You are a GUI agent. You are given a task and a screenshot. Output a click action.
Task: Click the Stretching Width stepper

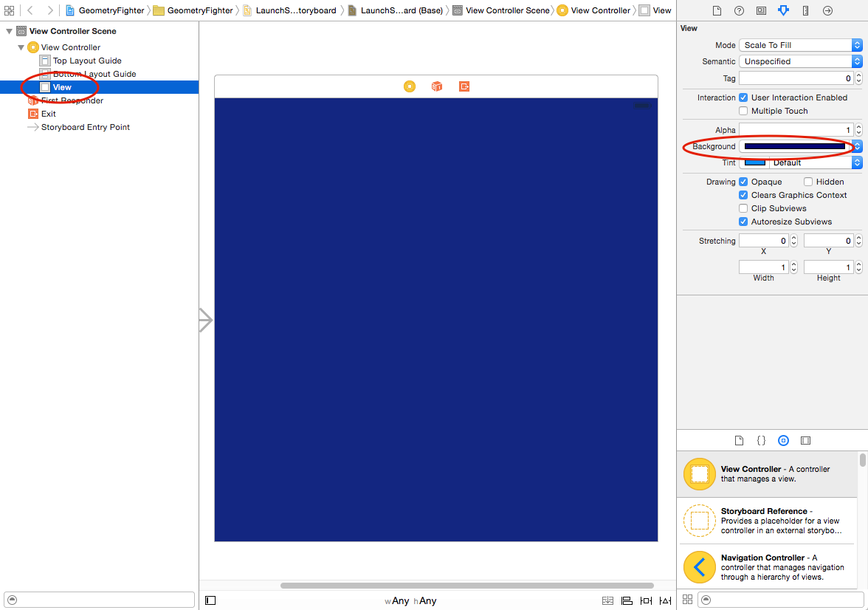[794, 267]
